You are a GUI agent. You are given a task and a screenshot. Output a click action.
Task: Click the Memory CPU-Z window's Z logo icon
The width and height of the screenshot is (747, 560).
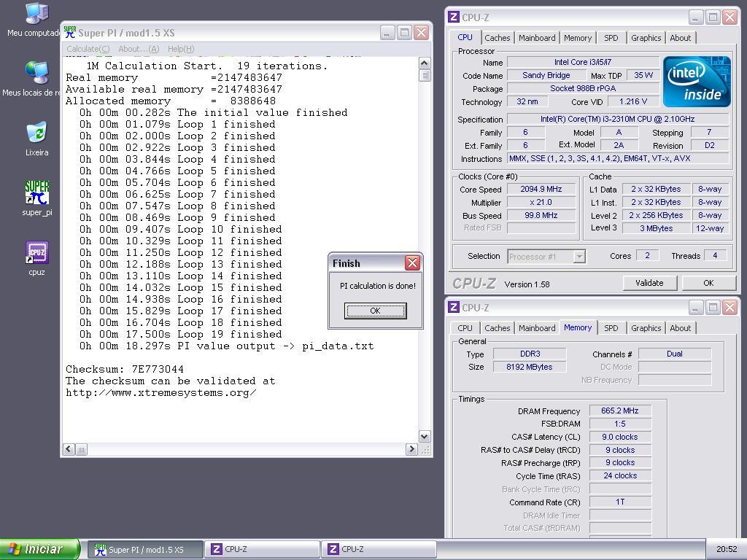point(454,307)
